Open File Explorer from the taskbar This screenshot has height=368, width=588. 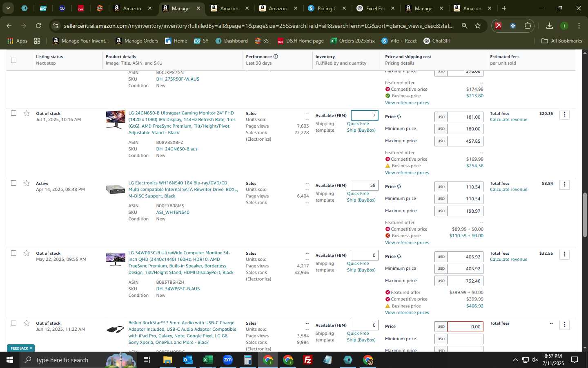[x=168, y=360]
